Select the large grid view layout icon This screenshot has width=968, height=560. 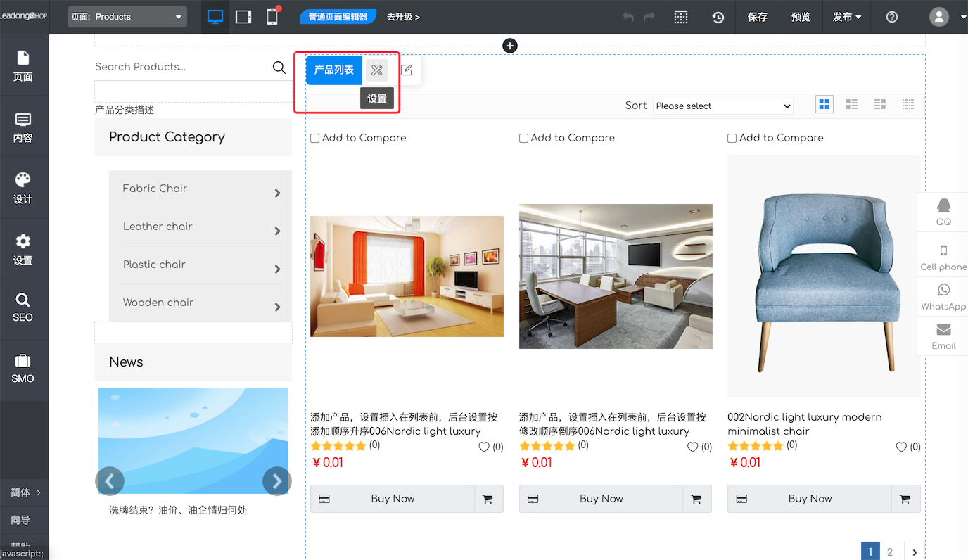pyautogui.click(x=824, y=105)
